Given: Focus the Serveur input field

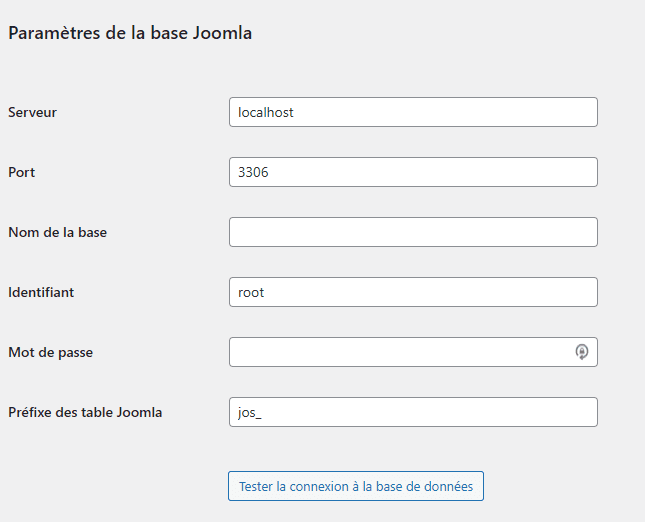Looking at the screenshot, I should click(413, 112).
